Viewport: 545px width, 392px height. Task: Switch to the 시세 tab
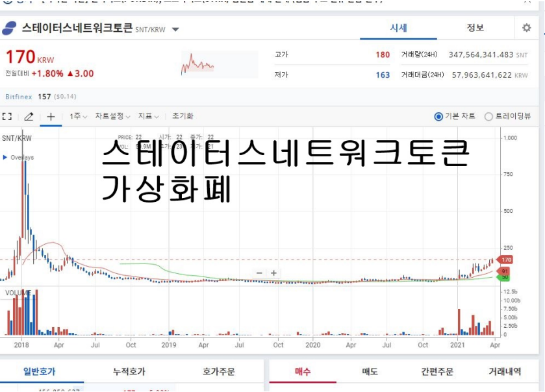(398, 28)
